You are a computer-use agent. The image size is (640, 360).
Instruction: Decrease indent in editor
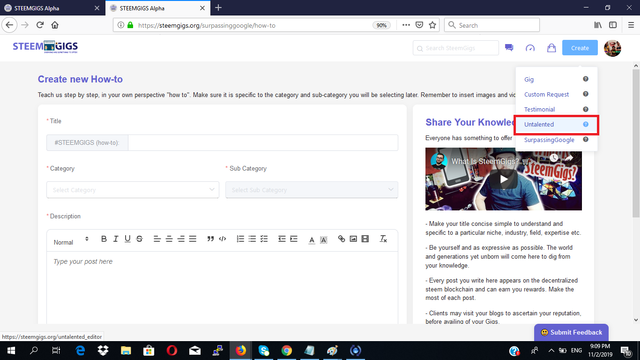coord(282,239)
